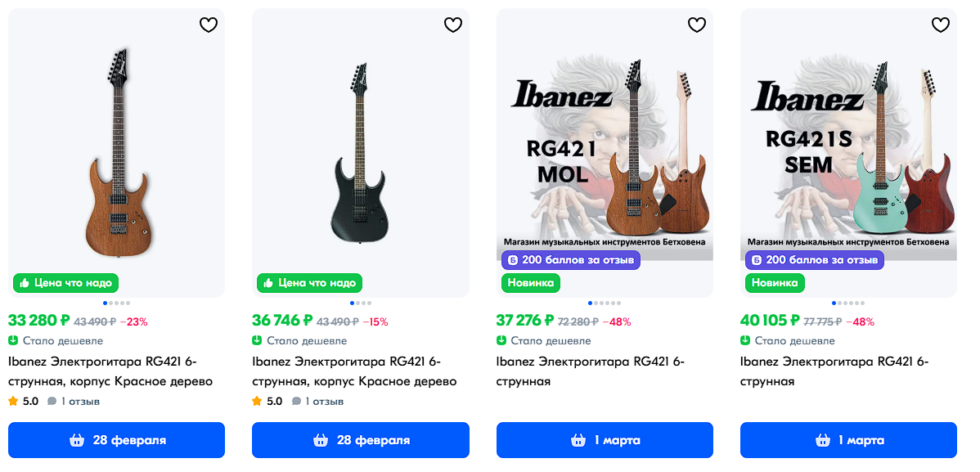Favorite the black Ibanez guitar via heart icon
The width and height of the screenshot is (980, 472).
pos(453,25)
